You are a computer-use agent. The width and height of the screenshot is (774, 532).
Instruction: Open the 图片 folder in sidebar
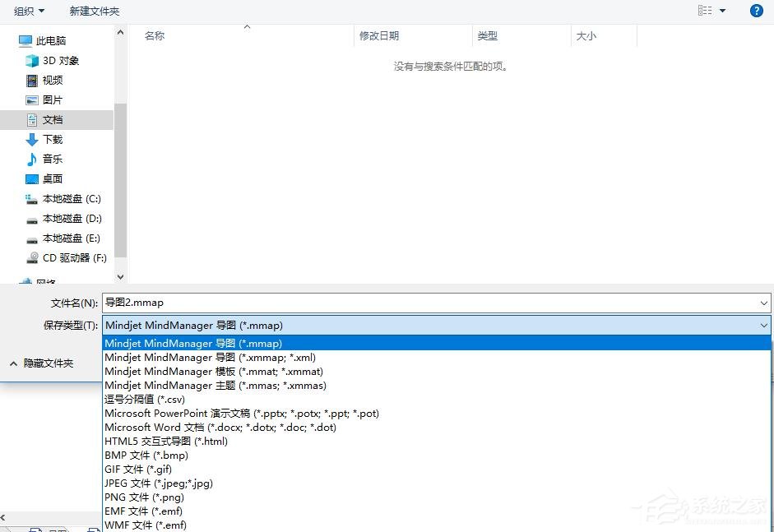[51, 99]
